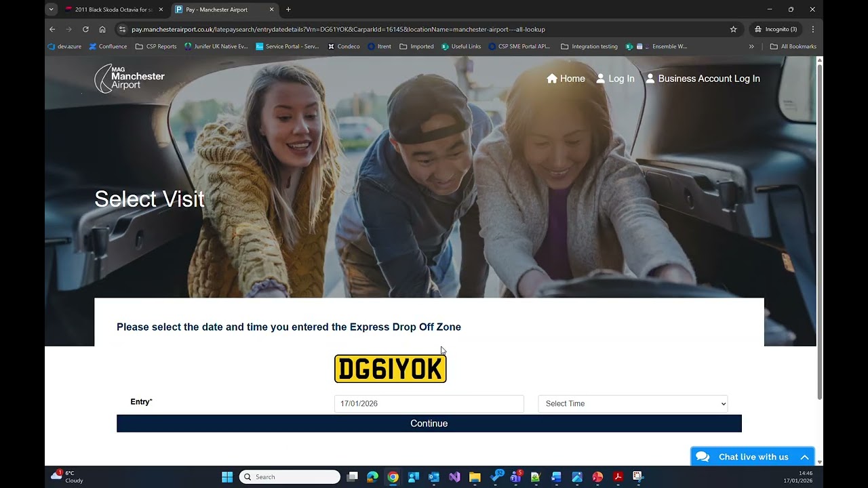Open the Chat live with us widget
868x488 pixels.
coord(753,457)
